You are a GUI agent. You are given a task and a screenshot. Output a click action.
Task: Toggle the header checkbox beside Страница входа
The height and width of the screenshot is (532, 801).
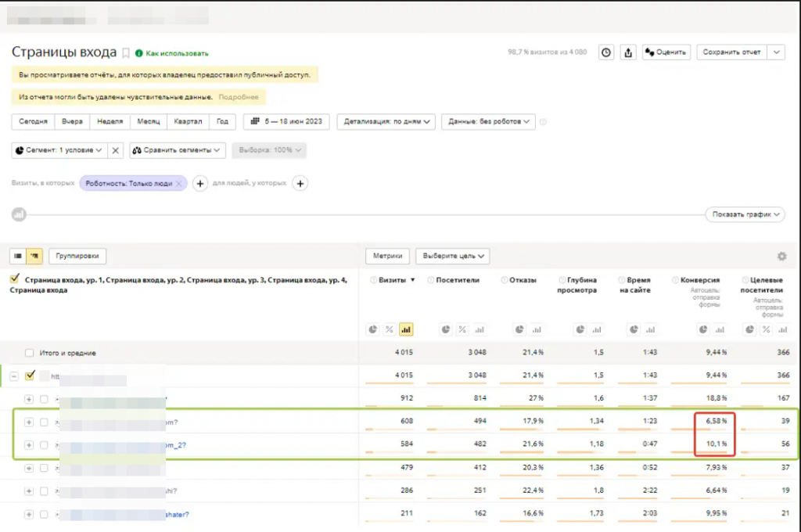click(15, 279)
